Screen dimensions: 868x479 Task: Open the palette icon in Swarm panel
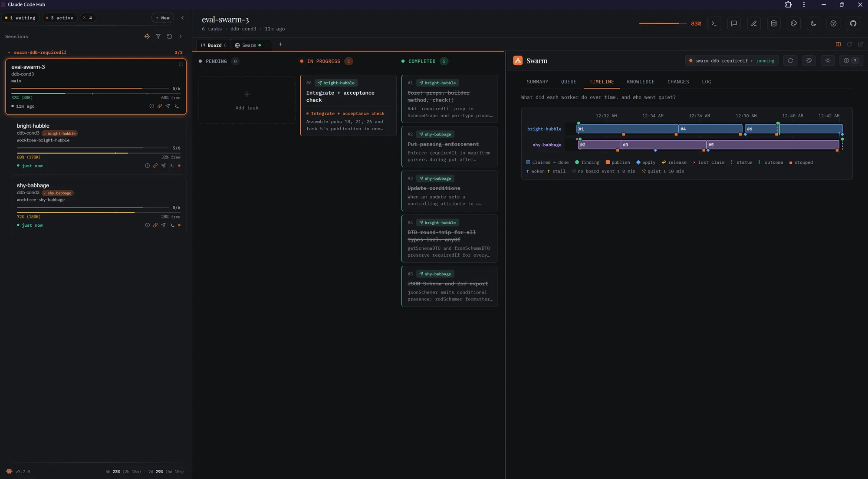809,61
